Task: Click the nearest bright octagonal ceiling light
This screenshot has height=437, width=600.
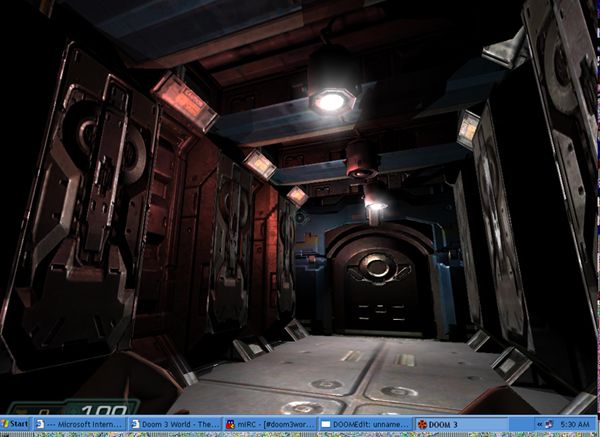Action: point(328,100)
